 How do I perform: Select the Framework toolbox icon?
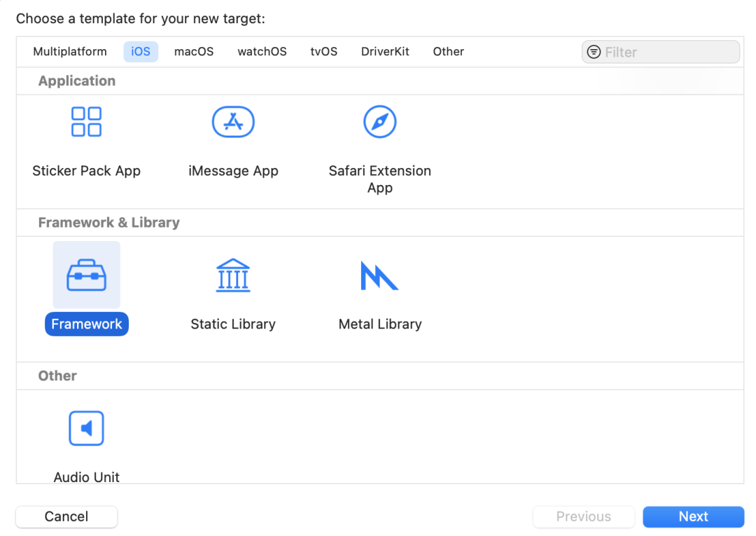coord(86,275)
